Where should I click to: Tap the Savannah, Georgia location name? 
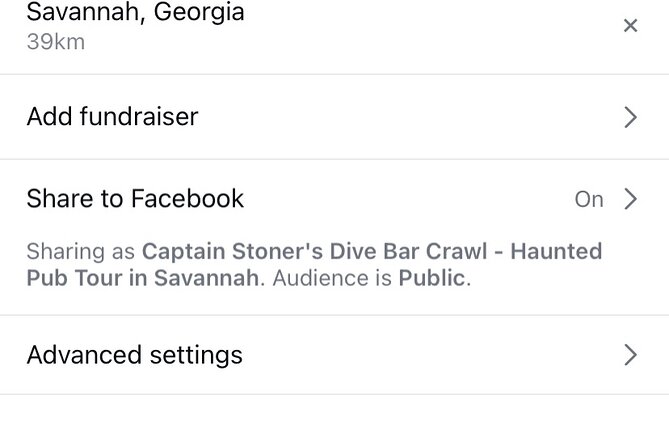135,14
